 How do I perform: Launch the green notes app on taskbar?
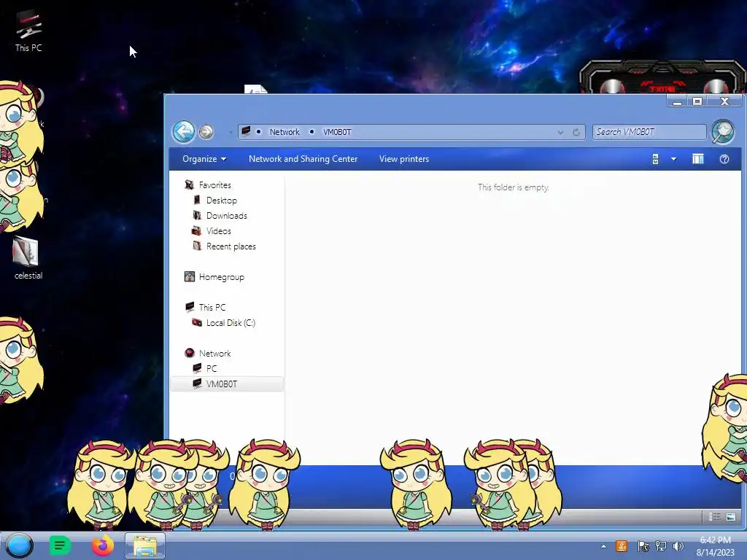[60, 545]
